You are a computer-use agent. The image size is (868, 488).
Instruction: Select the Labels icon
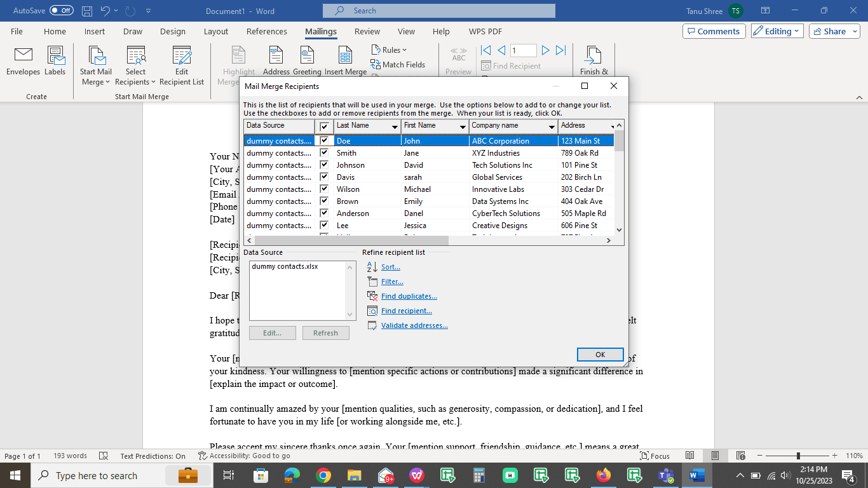(x=55, y=60)
